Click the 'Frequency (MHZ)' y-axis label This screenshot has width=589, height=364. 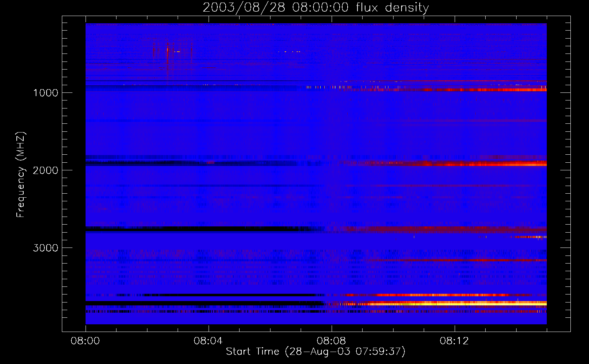(x=20, y=175)
